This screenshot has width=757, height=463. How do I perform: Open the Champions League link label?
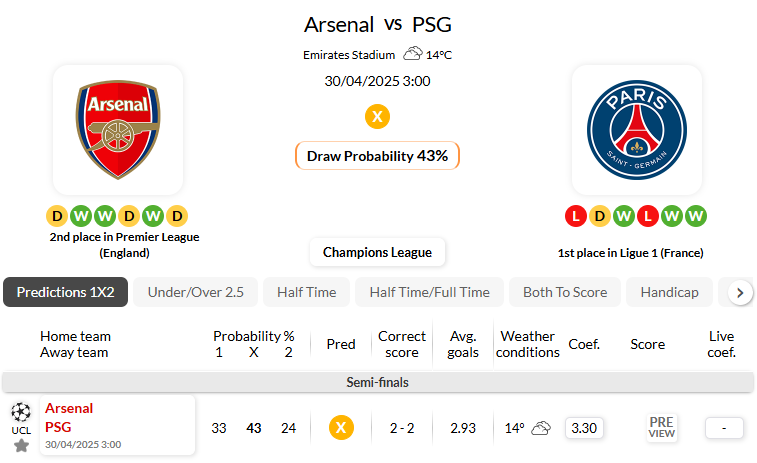(x=378, y=252)
